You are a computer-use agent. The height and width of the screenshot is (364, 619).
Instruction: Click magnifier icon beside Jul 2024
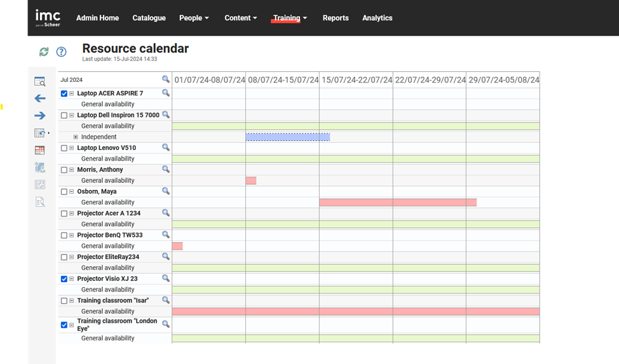click(x=166, y=79)
